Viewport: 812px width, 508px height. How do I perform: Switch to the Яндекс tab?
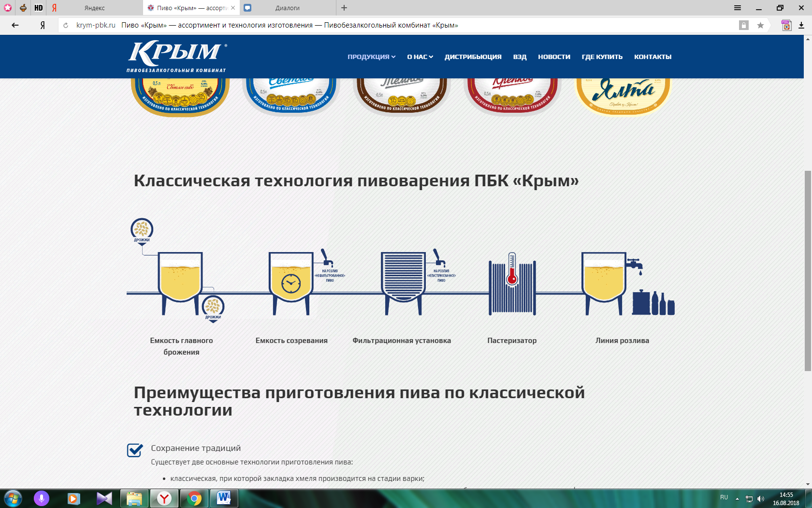95,8
